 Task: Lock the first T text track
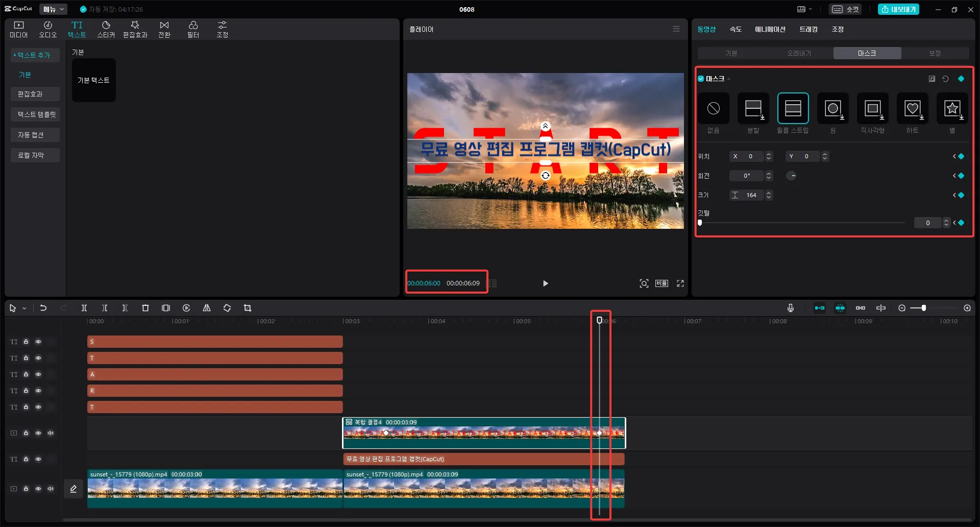pyautogui.click(x=26, y=358)
